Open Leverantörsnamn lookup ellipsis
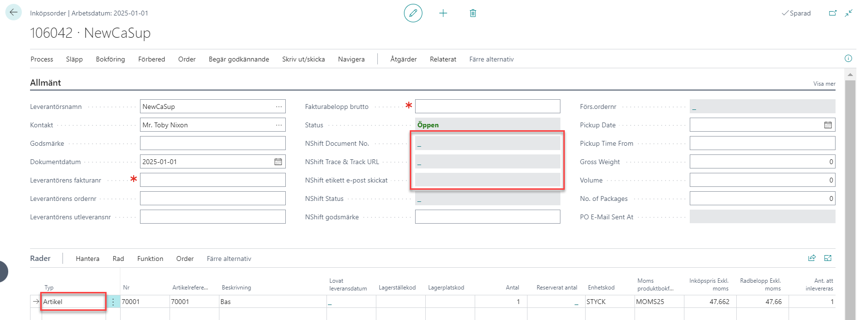Viewport: 868px width, 320px height. 279,107
